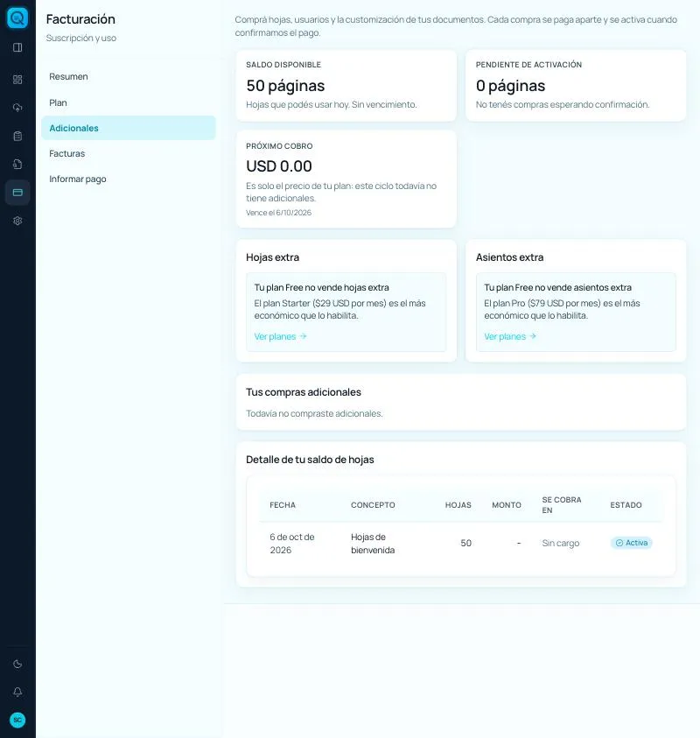
Task: Click the HOJAS column header
Action: (458, 505)
